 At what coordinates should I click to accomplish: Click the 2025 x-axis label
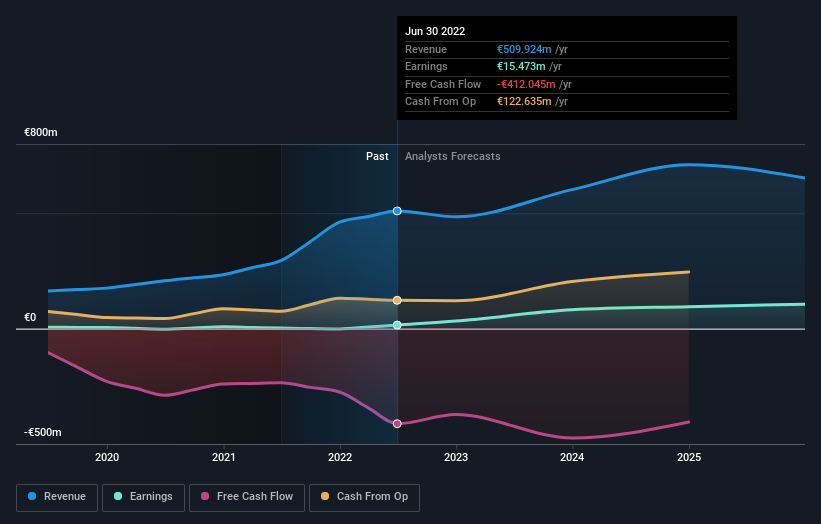[689, 457]
